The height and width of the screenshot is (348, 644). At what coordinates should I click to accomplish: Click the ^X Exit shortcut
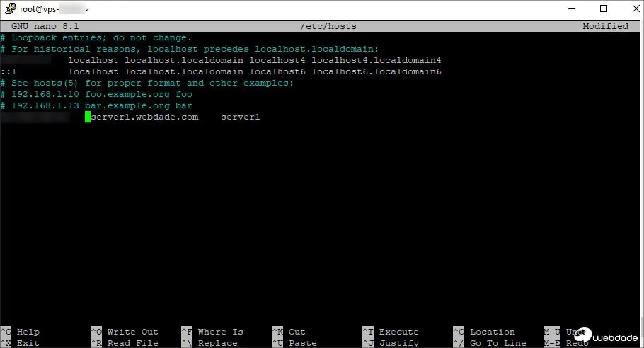(x=20, y=343)
